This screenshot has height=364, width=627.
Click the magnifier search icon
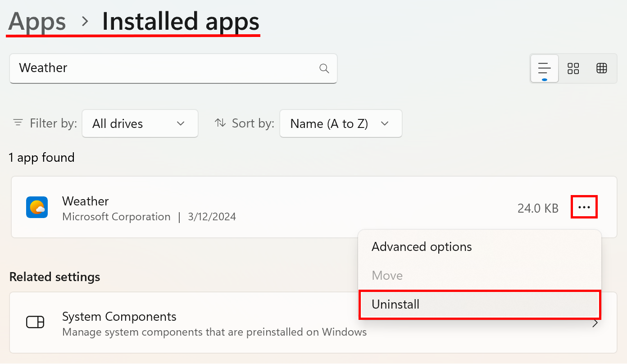pyautogui.click(x=324, y=68)
